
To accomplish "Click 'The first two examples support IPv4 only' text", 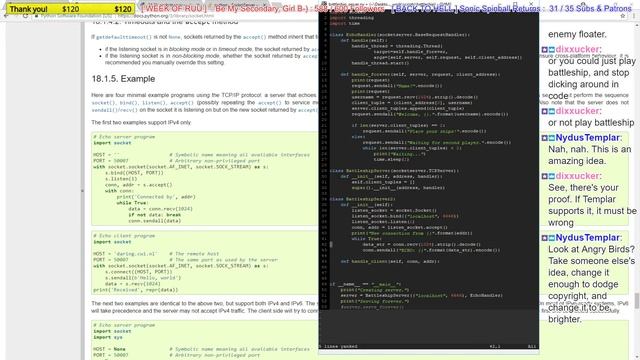I will click(x=141, y=122).
